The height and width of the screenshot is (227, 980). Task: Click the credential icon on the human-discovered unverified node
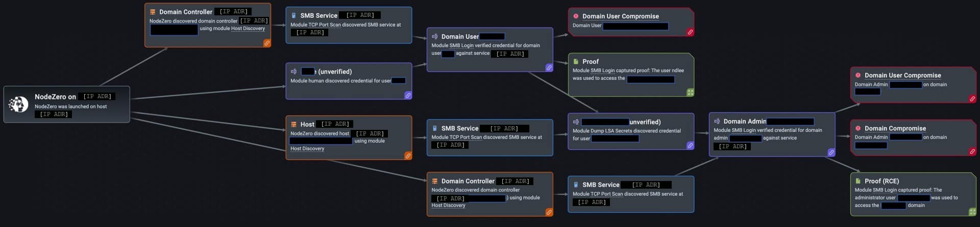click(x=293, y=72)
